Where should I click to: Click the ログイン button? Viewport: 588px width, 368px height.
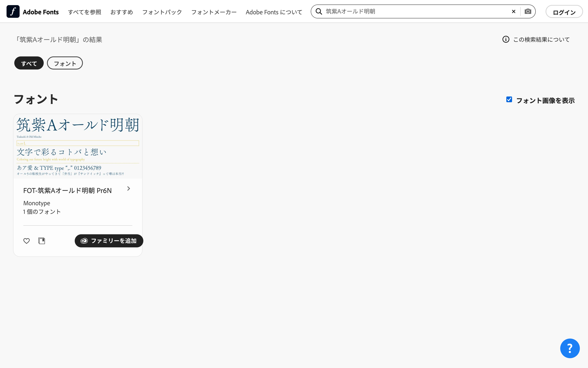point(564,12)
